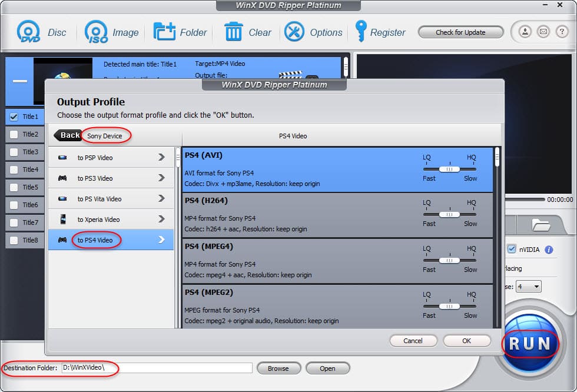Adjust PS4 (MPEG2) quality slider
Viewport: 577px width, 392px height.
(x=450, y=306)
